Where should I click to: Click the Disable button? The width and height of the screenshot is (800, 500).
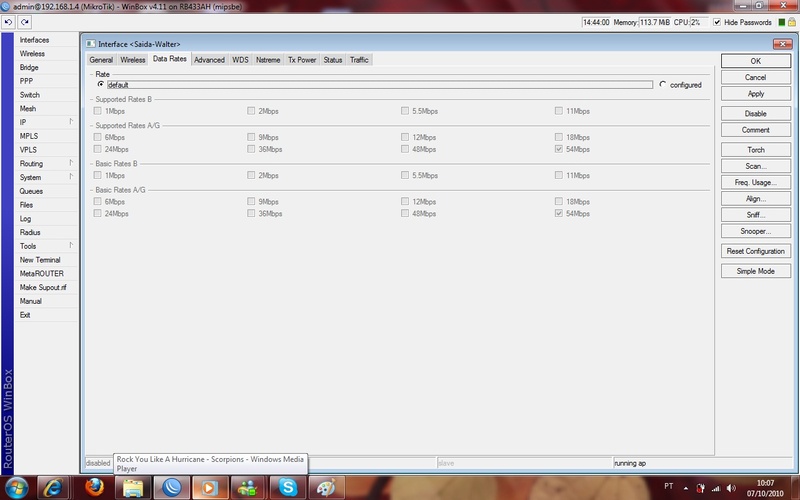[x=756, y=113]
